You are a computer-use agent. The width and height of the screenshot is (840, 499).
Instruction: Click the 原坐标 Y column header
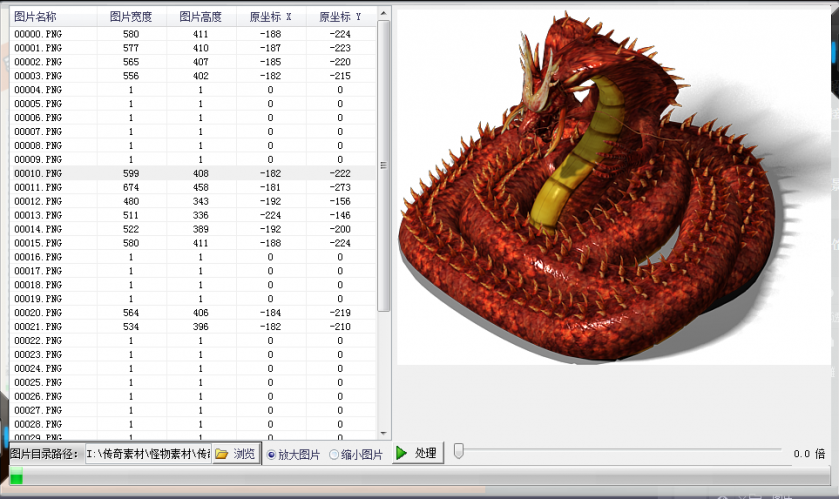(340, 17)
